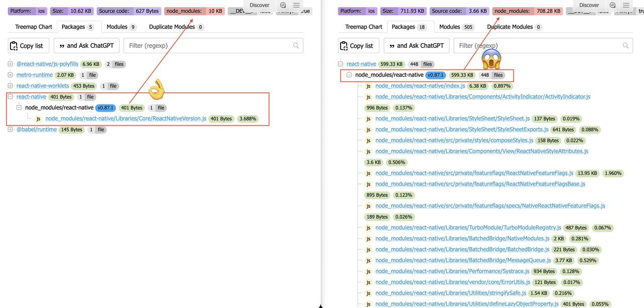The height and width of the screenshot is (308, 644).
Task: Click the js icon beside stringifySafe.js
Action: (368, 293)
